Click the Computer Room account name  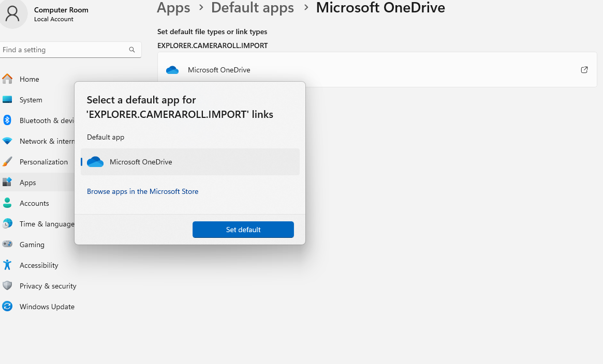point(61,10)
